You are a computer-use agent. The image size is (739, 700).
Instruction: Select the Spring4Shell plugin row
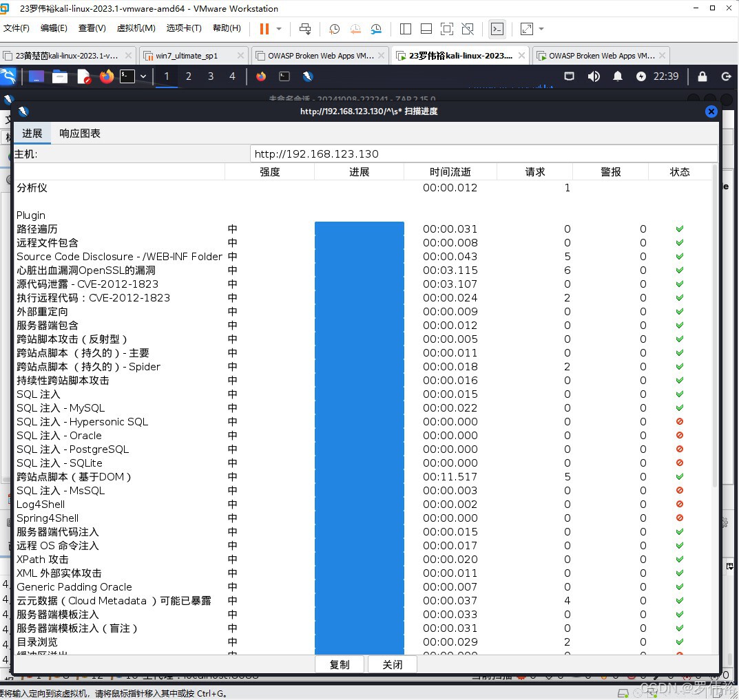[363, 518]
